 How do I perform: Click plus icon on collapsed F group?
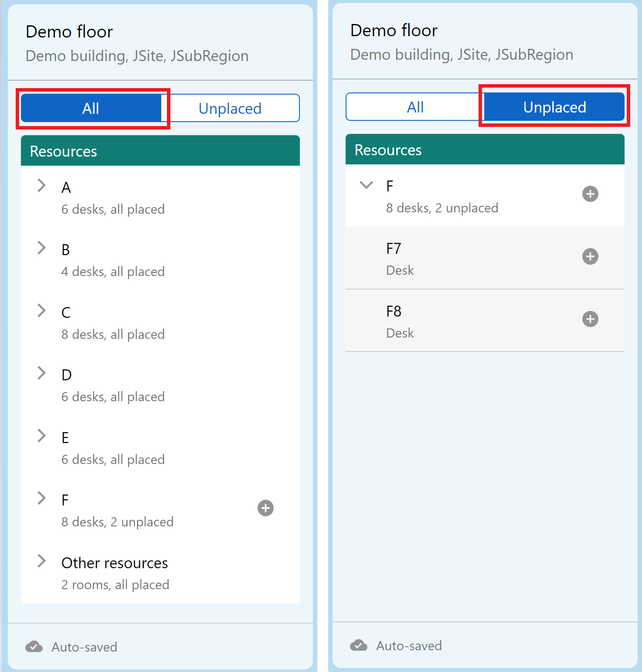pyautogui.click(x=265, y=508)
